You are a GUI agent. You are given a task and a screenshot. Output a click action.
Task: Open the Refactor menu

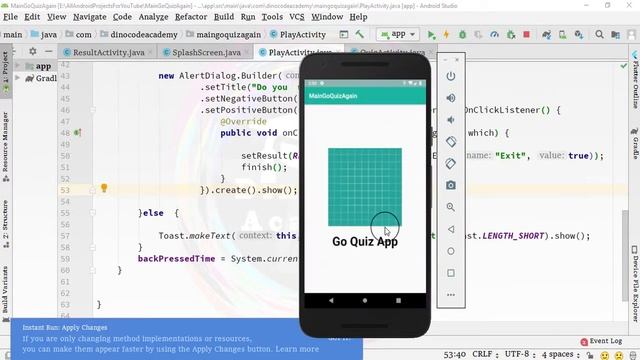(x=191, y=17)
